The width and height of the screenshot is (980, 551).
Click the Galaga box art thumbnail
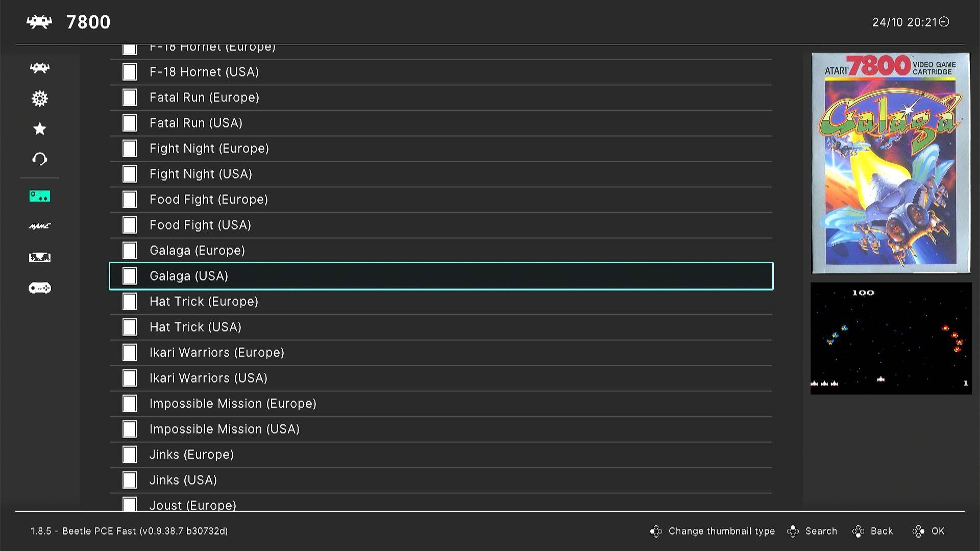[x=891, y=163]
